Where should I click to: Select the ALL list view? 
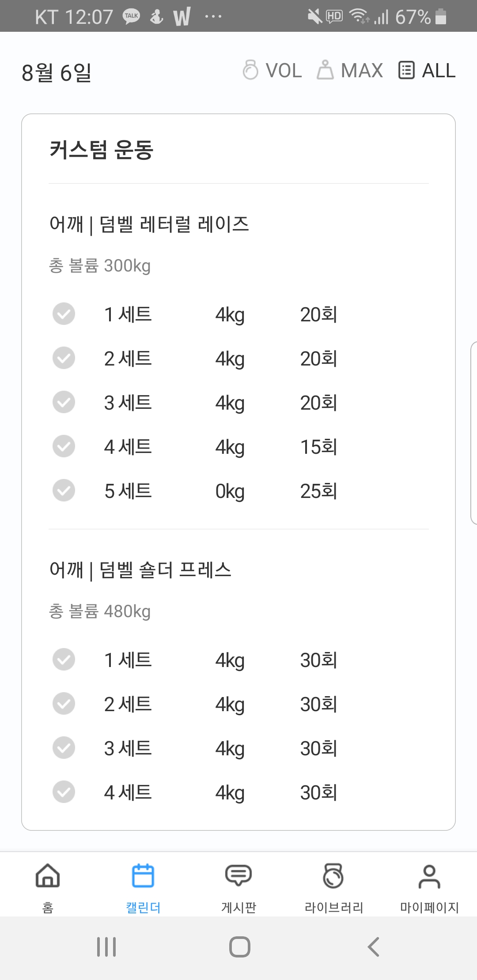[x=427, y=70]
